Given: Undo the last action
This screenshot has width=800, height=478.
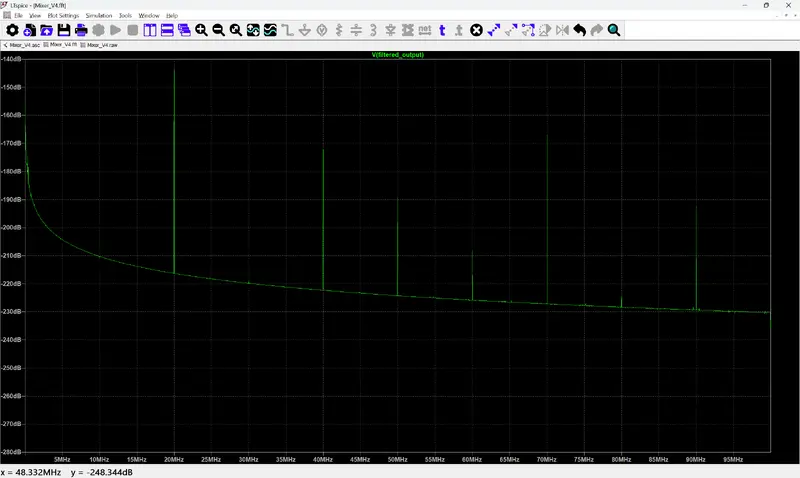Looking at the screenshot, I should (580, 30).
